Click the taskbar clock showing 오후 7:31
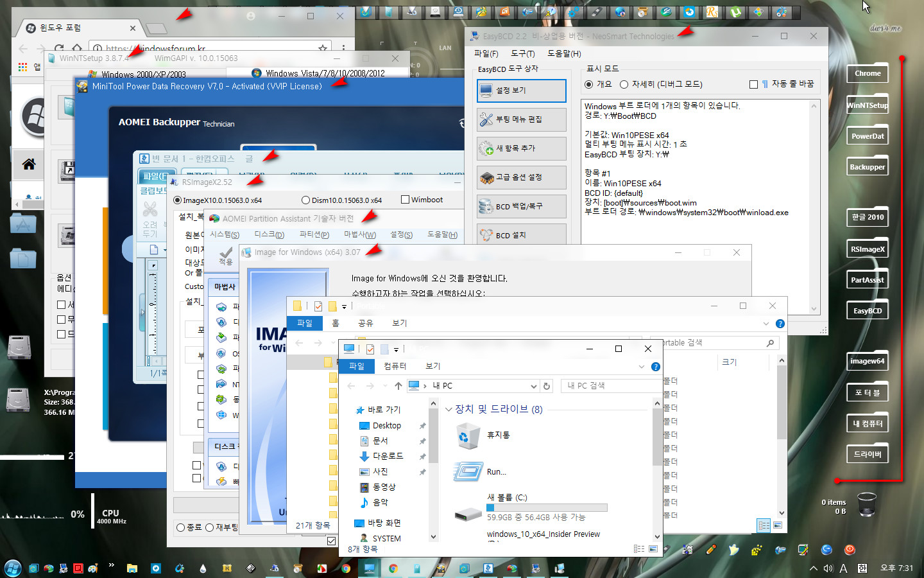This screenshot has width=924, height=578. (x=896, y=568)
